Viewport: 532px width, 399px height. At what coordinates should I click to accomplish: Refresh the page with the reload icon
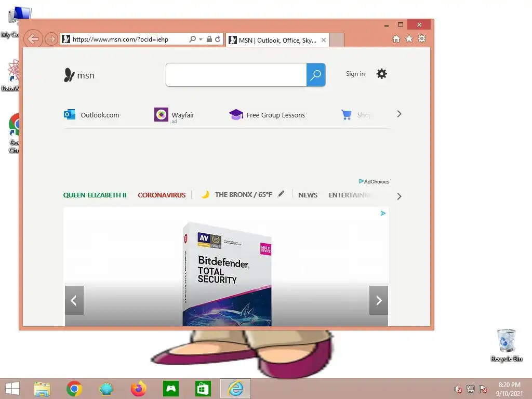pyautogui.click(x=218, y=39)
